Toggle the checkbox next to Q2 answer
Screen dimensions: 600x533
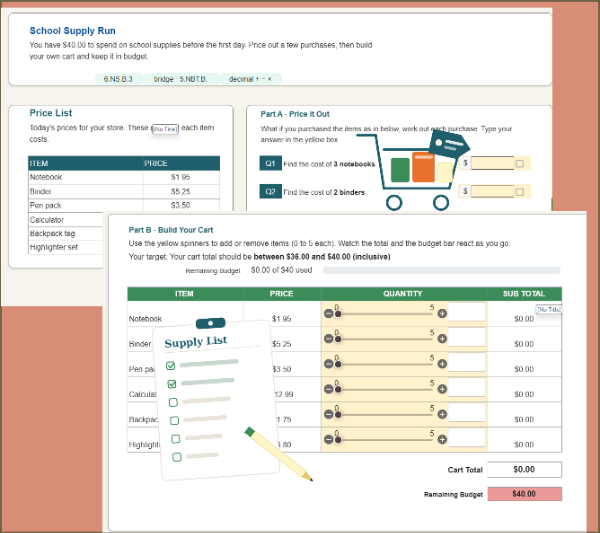(x=520, y=192)
